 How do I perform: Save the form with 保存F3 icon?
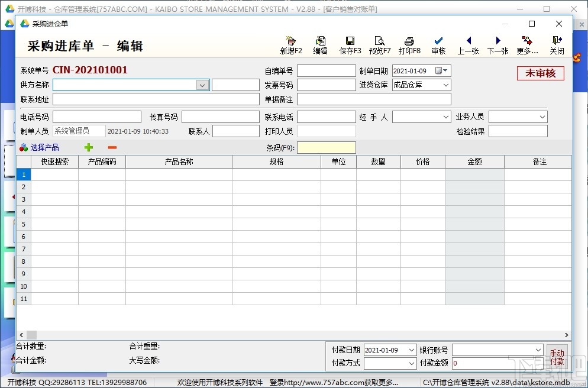point(350,40)
